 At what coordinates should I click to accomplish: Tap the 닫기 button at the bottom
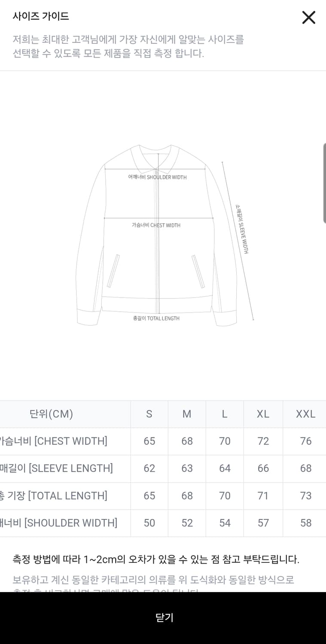[163, 617]
